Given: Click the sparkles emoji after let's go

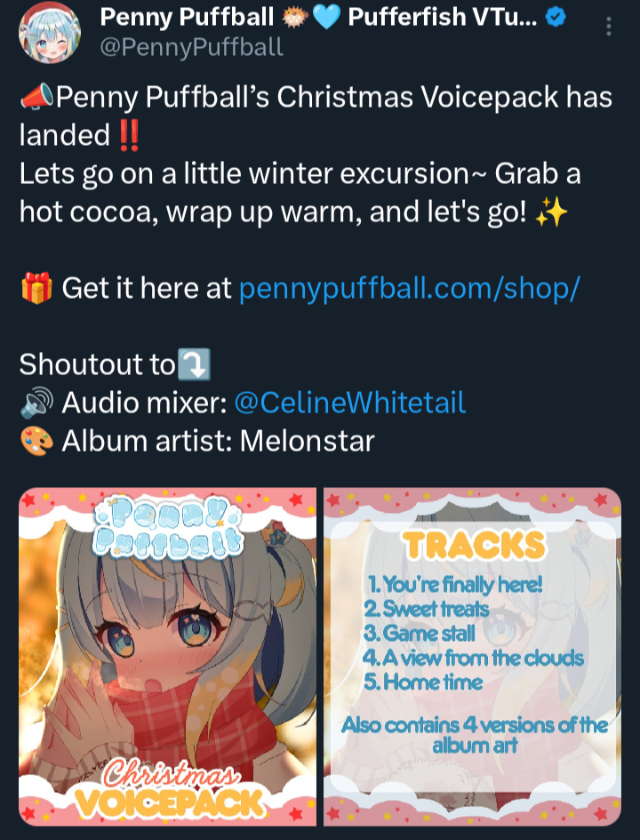Looking at the screenshot, I should point(552,212).
